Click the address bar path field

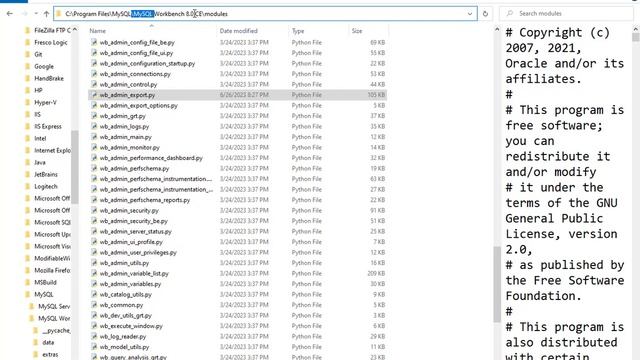click(x=265, y=13)
